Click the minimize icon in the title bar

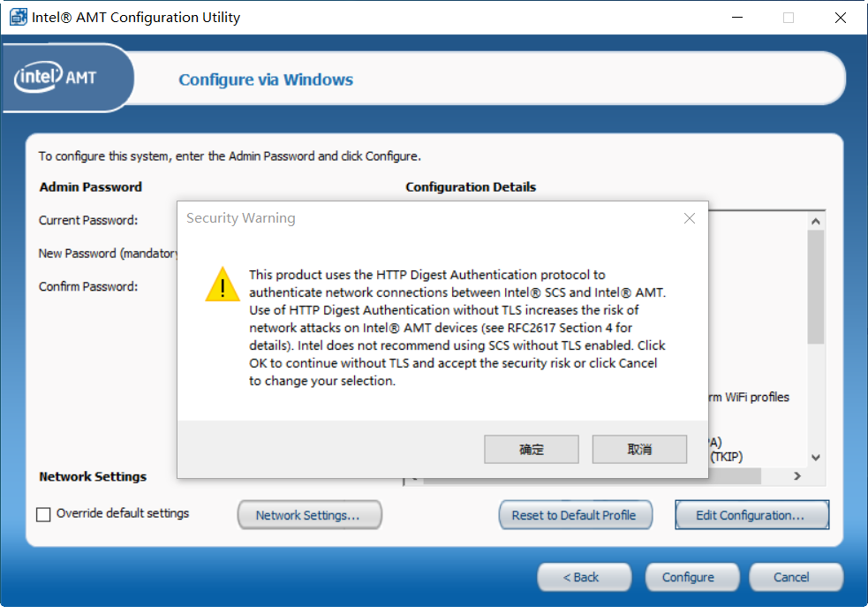(736, 17)
